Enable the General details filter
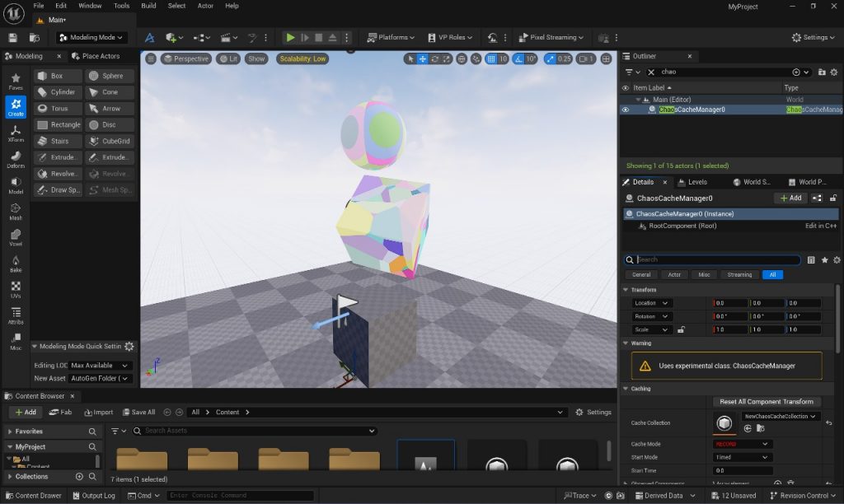The width and height of the screenshot is (844, 504). [641, 275]
